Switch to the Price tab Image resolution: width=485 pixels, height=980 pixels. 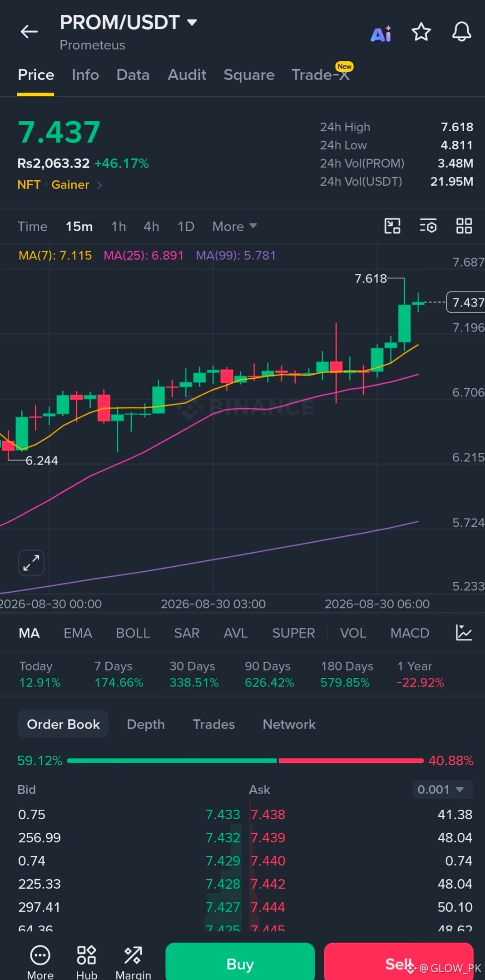click(36, 75)
